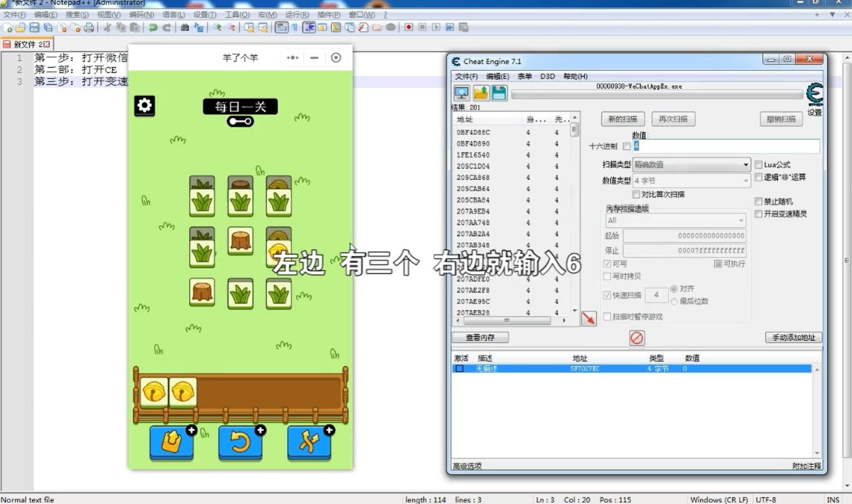Enable the 逻辑"非"运算 checkbox
852x504 pixels.
coord(759,177)
